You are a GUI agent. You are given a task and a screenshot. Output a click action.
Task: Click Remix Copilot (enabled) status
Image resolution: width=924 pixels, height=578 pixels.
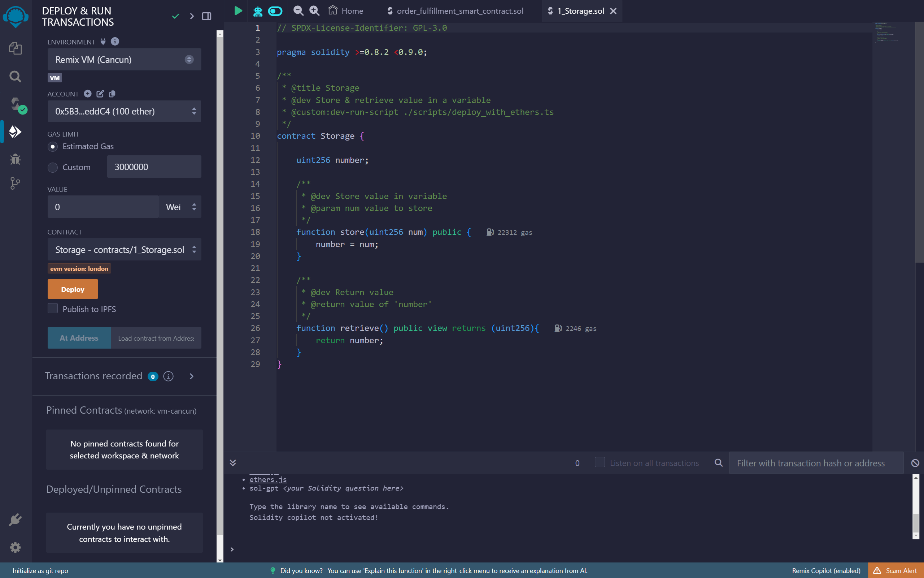pos(826,570)
